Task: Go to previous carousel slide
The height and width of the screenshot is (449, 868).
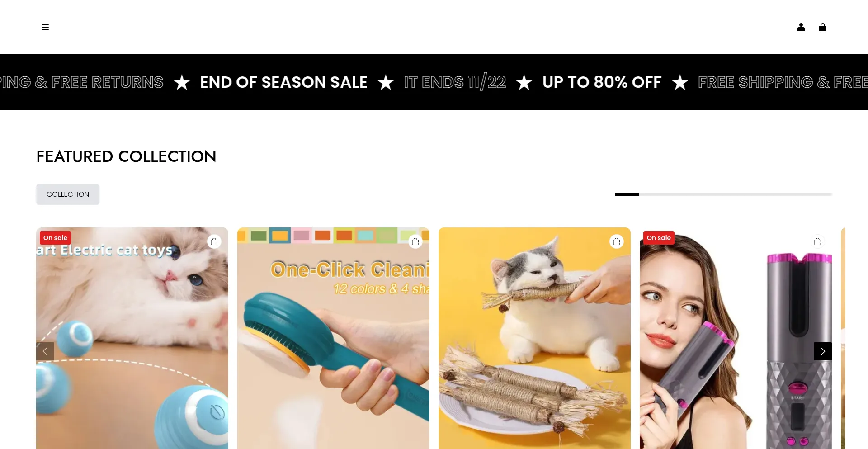Action: click(45, 351)
